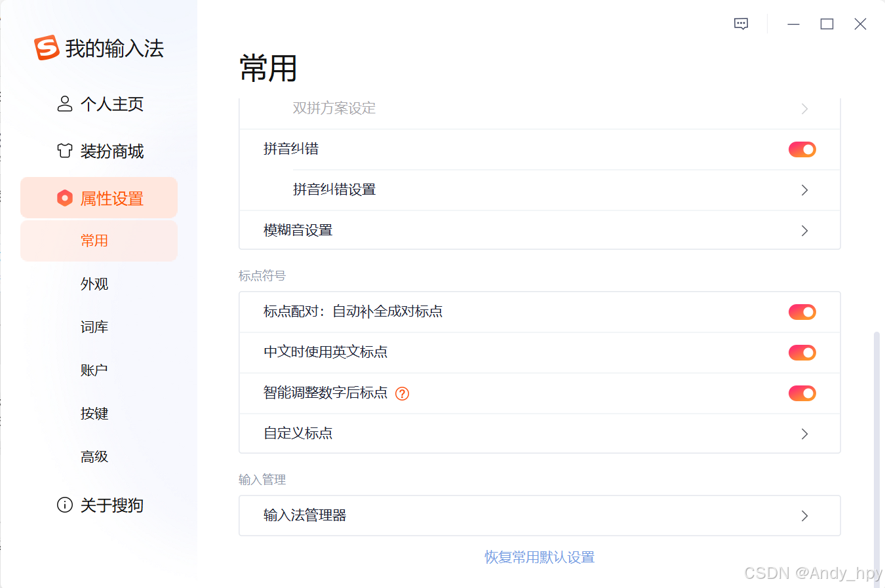Open 模糊音设置 arrow
The width and height of the screenshot is (885, 588).
(x=805, y=231)
